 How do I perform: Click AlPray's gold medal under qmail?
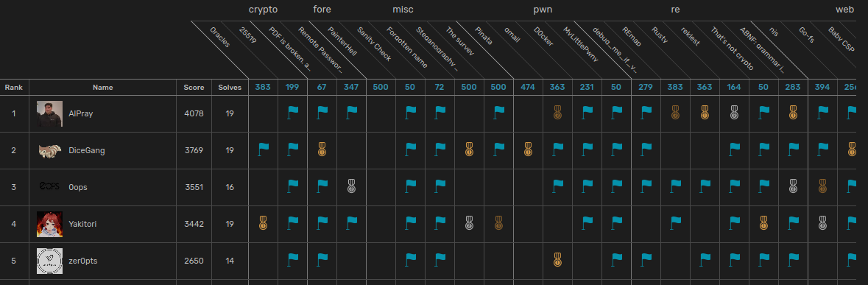(x=557, y=113)
